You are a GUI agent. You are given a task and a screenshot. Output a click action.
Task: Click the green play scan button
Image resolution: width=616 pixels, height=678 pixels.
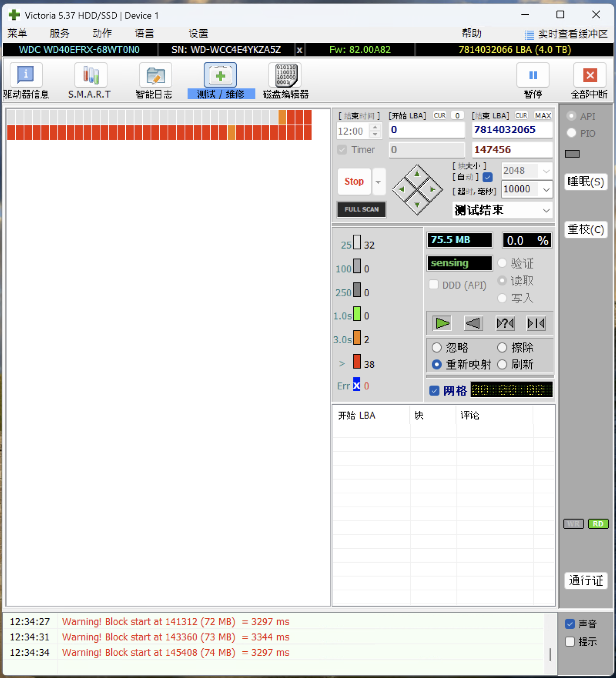[442, 323]
